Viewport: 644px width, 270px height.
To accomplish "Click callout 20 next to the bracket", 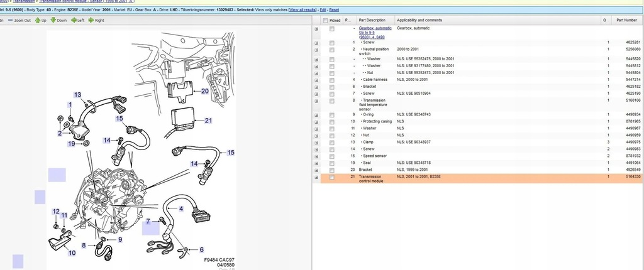I will tap(204, 90).
